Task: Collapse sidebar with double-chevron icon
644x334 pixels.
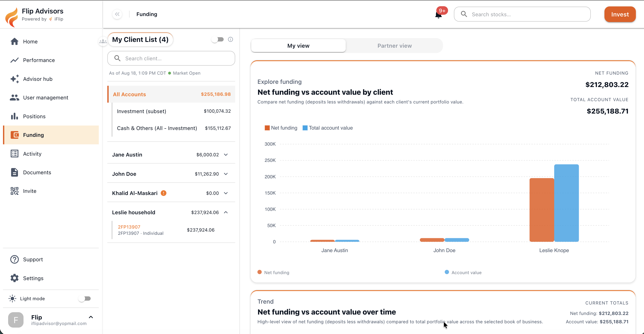Action: (x=117, y=14)
